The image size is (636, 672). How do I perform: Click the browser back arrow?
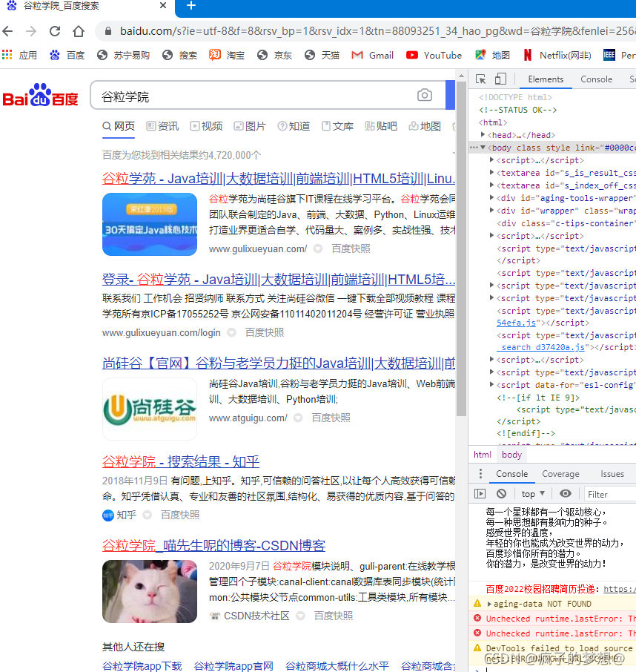pos(7,31)
